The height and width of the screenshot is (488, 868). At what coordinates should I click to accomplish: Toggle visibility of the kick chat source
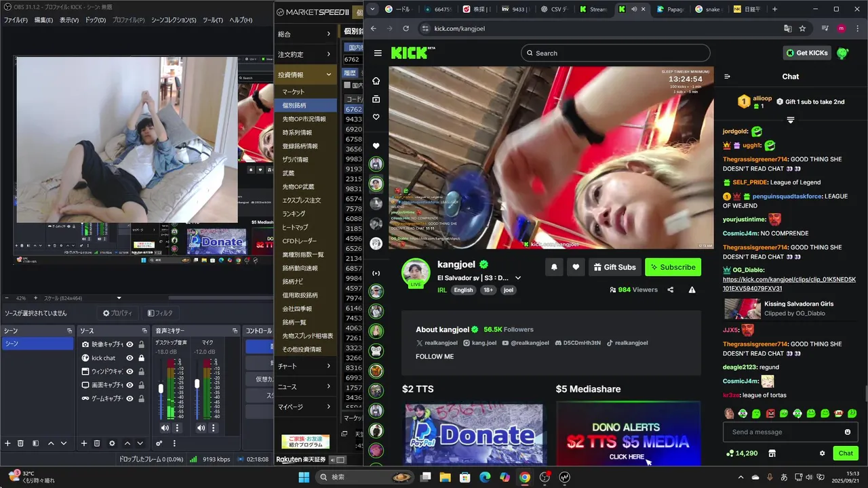[x=130, y=358]
